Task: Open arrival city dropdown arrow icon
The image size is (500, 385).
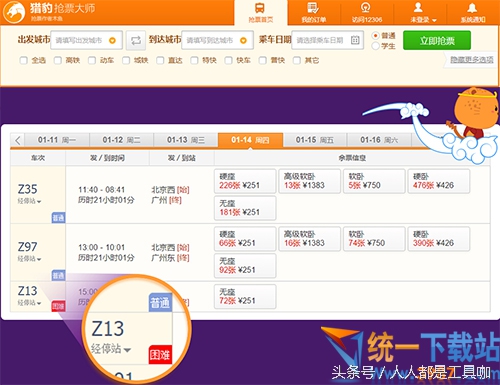Action: click(243, 41)
